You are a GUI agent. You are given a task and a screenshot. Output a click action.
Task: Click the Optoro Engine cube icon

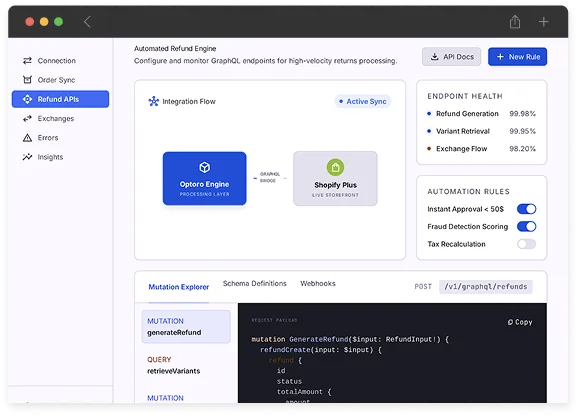pos(205,168)
